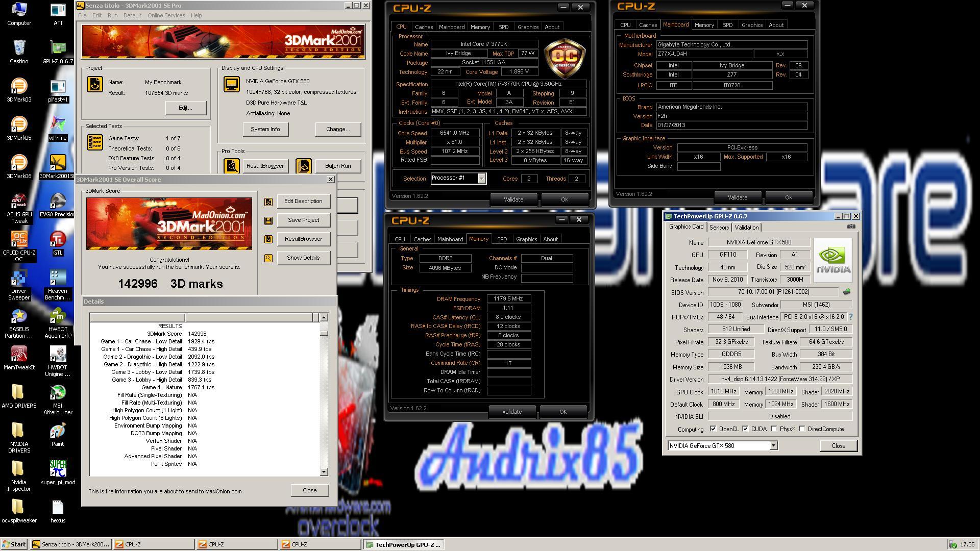Click the Batch Run button
Viewport: 980px width, 551px height.
338,166
